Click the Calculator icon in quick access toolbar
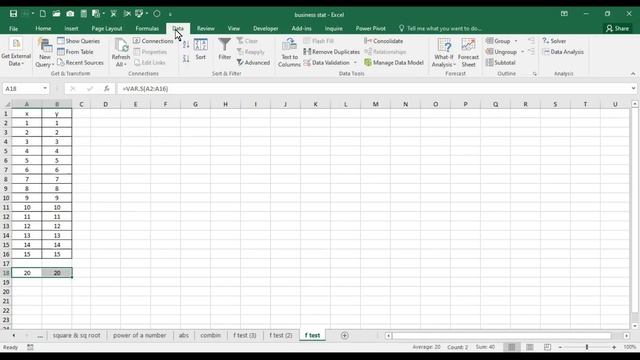 [x=83, y=14]
